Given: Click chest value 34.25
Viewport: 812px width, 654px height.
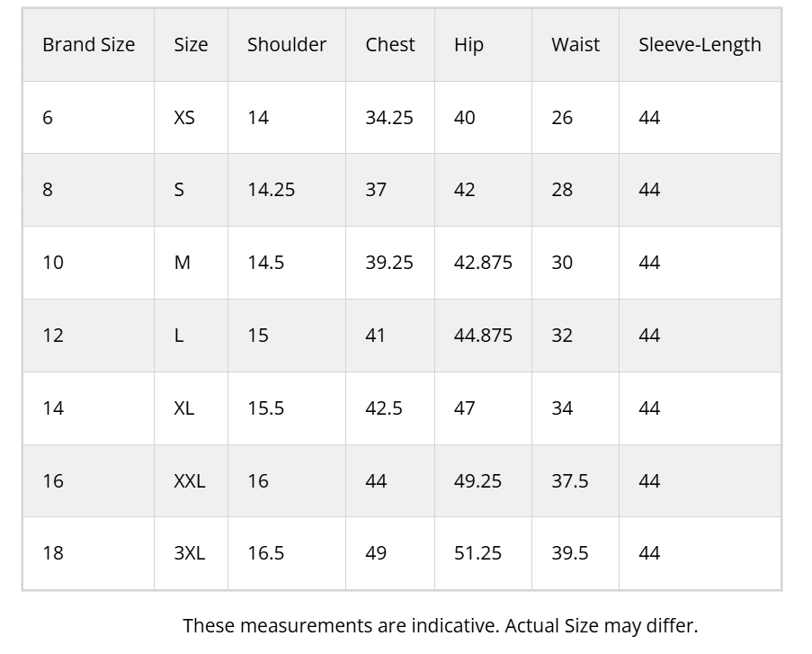Looking at the screenshot, I should click(x=388, y=118).
